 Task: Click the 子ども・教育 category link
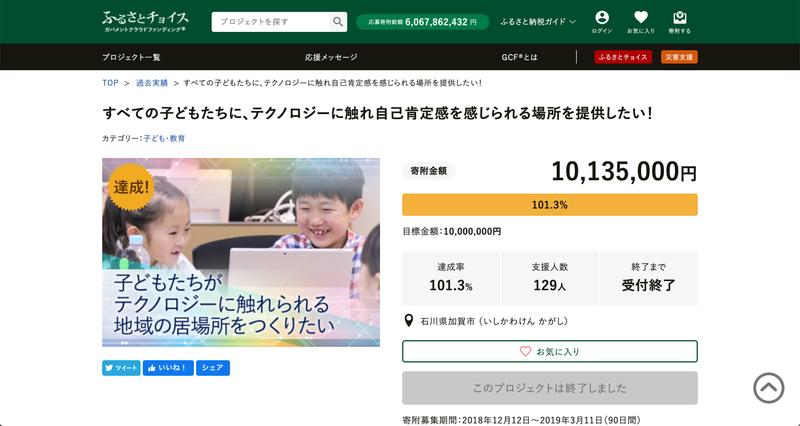(x=164, y=138)
